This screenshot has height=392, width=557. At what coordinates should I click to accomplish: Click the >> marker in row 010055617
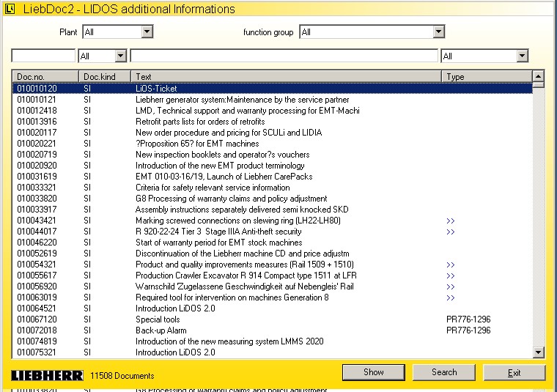[x=451, y=276]
